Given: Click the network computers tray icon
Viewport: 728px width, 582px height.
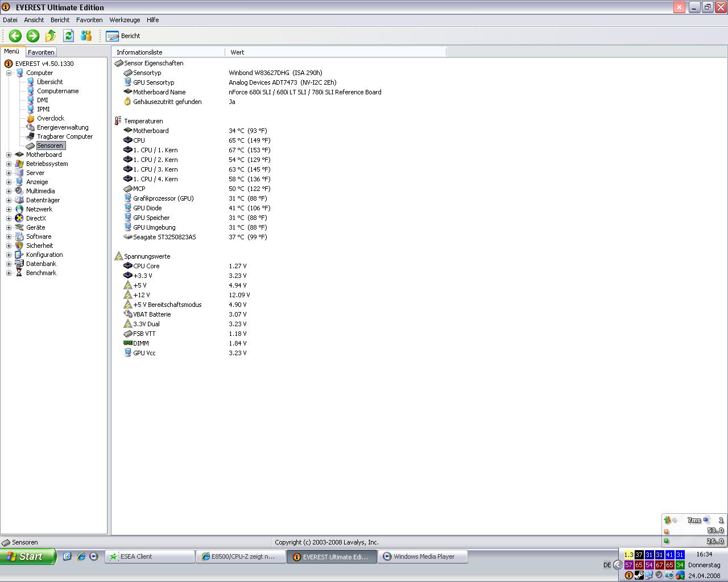Looking at the screenshot, I should click(x=649, y=575).
